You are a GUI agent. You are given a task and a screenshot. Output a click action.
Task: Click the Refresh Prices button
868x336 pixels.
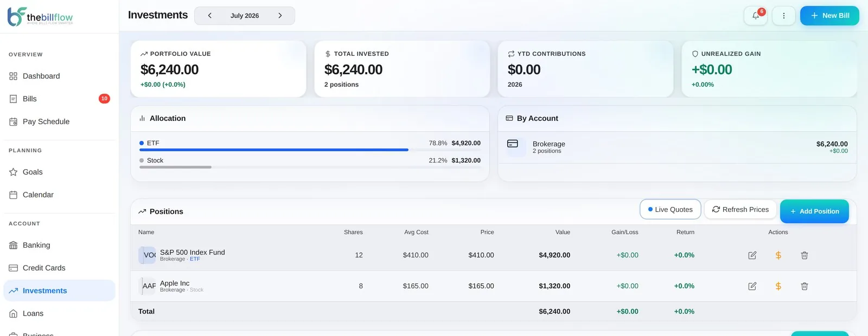pos(741,210)
